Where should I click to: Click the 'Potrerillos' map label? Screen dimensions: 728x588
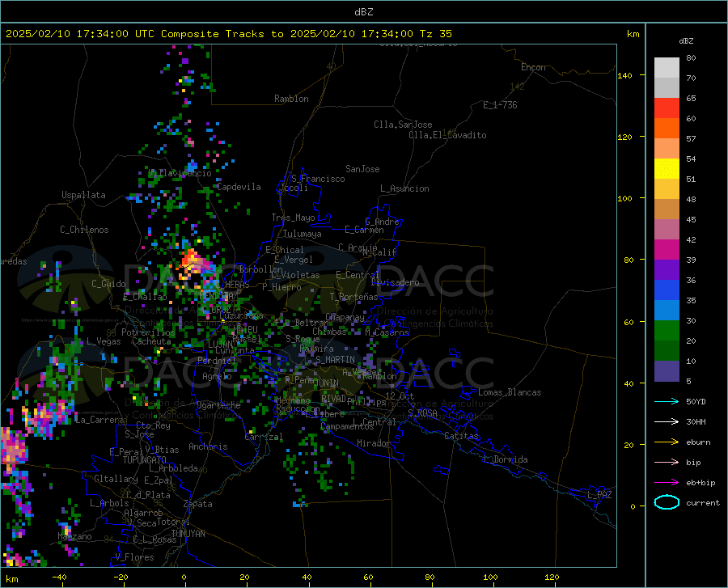(148, 332)
